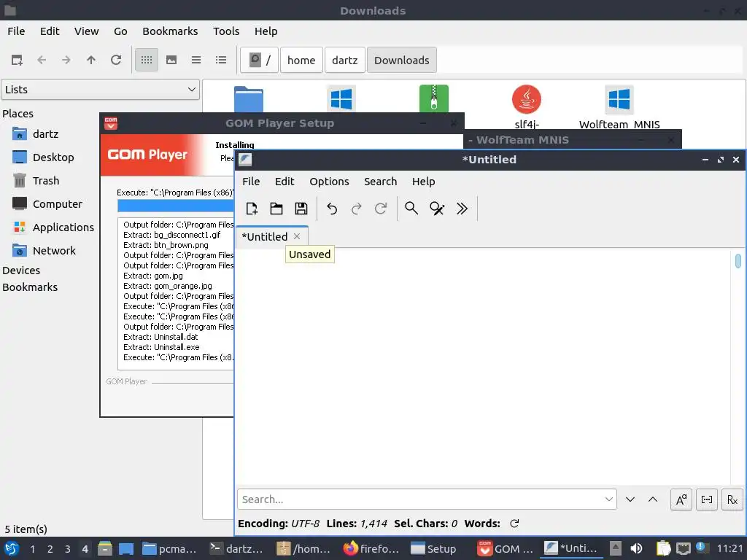Click the editor's vertical scrollbar handle

738,261
